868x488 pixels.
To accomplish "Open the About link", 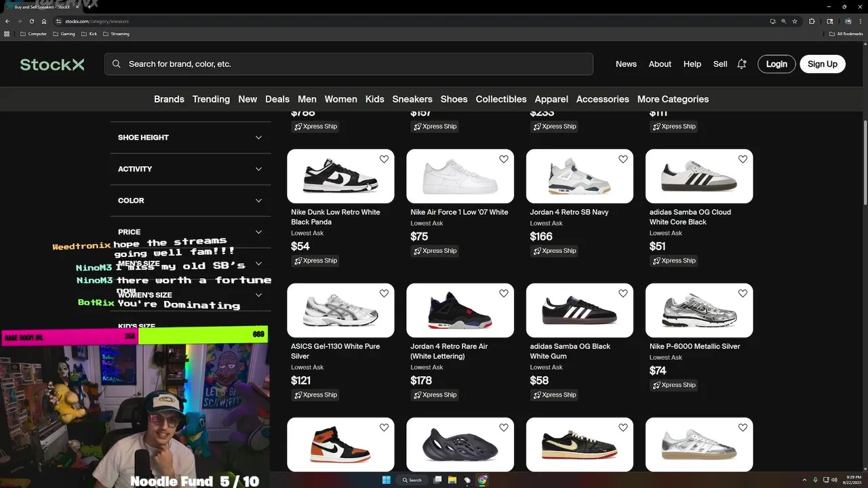I will point(660,64).
